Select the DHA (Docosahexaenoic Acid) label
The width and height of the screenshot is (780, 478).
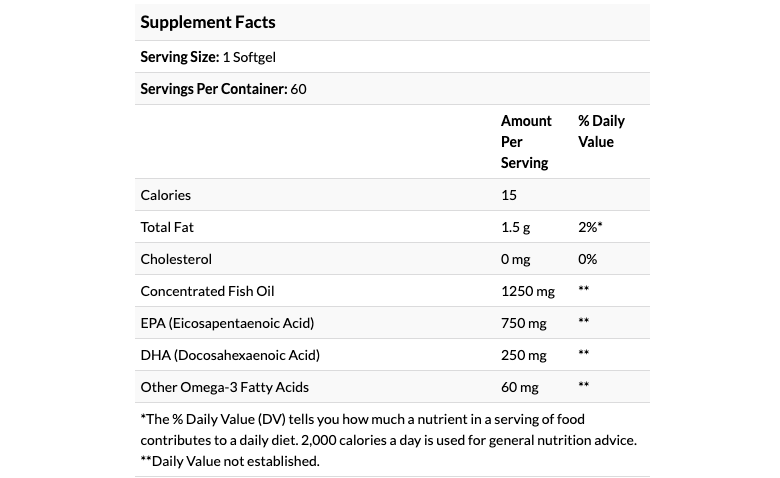pyautogui.click(x=230, y=355)
